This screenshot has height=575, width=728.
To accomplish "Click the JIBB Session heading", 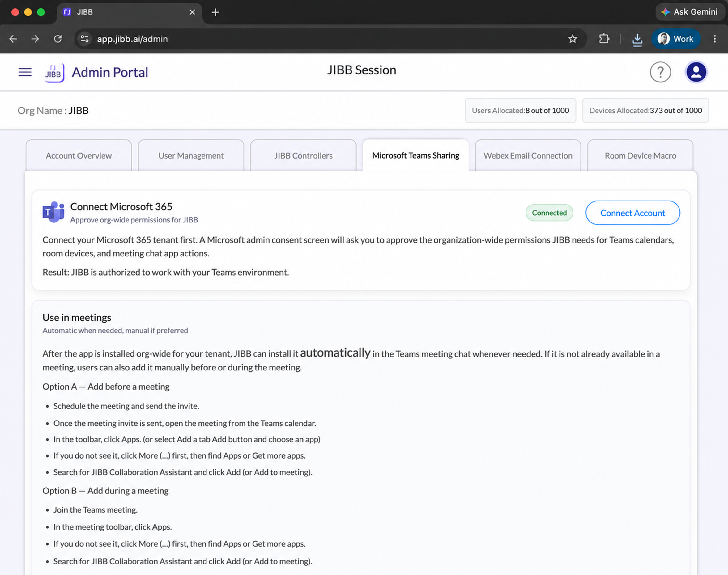I will pos(362,70).
